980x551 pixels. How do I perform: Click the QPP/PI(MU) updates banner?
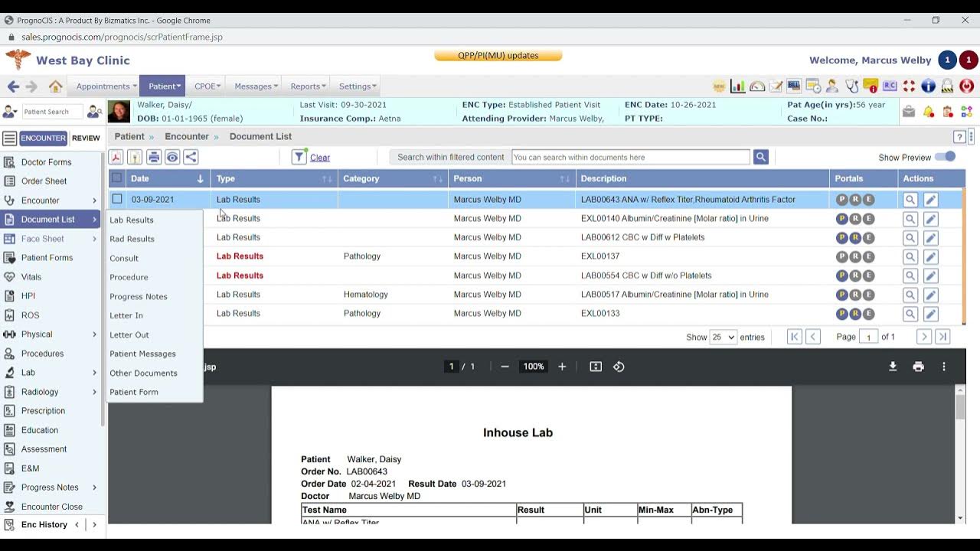pyautogui.click(x=498, y=55)
